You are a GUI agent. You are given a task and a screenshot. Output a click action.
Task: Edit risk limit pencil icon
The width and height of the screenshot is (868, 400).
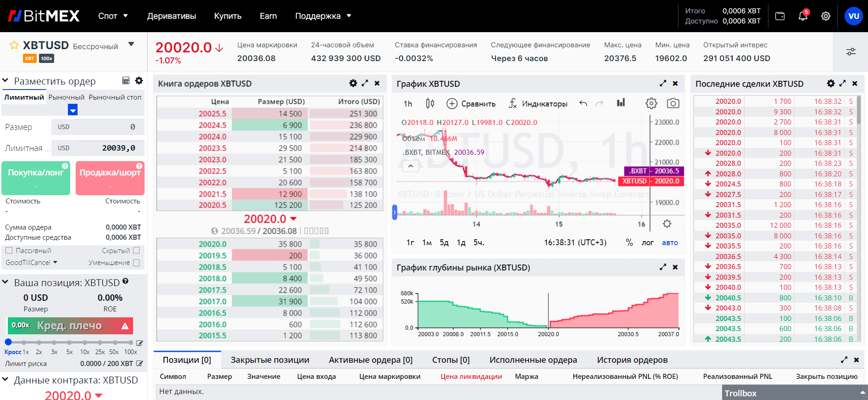tap(139, 363)
